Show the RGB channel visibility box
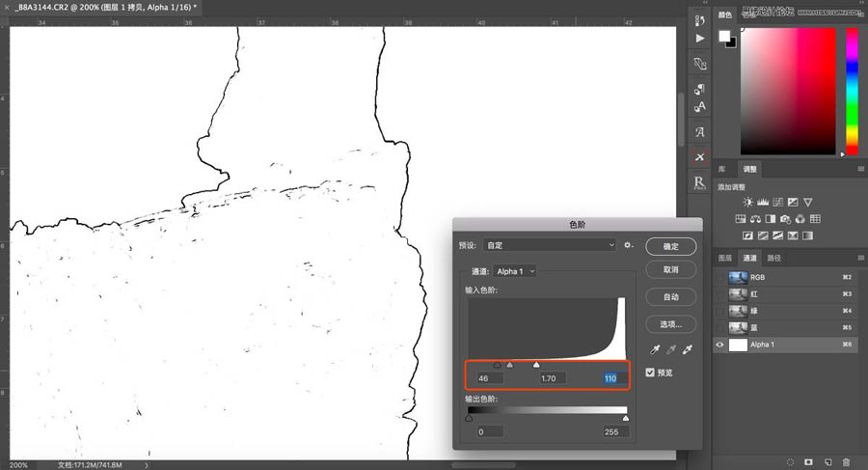The image size is (868, 470). [x=719, y=277]
